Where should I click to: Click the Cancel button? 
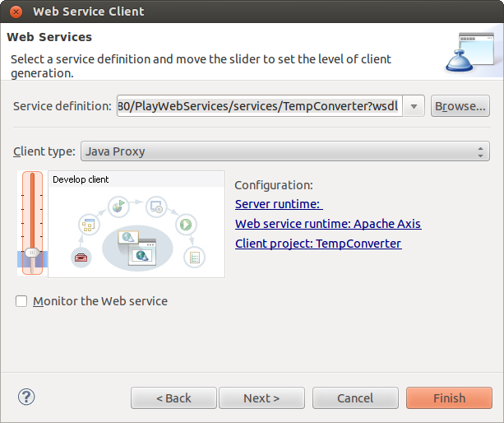tap(355, 398)
